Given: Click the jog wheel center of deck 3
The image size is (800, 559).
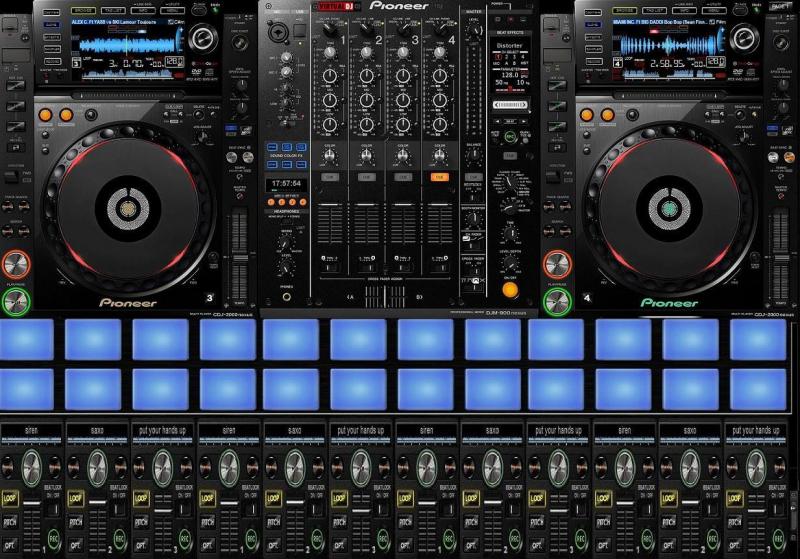Looking at the screenshot, I should [x=128, y=208].
